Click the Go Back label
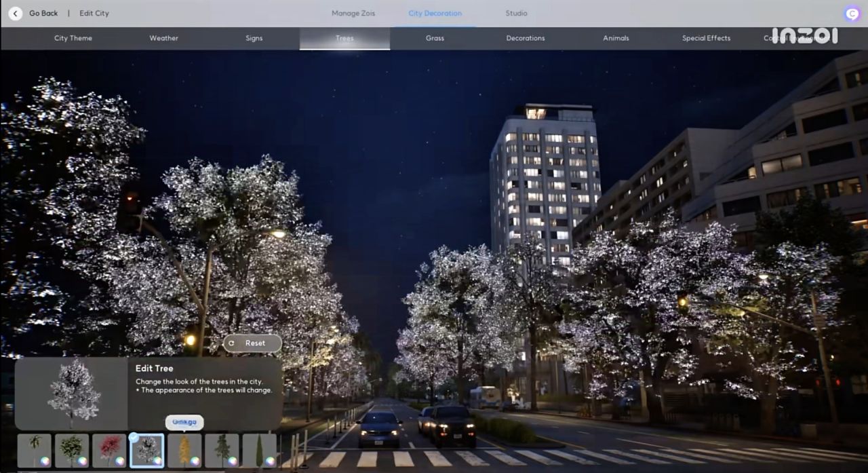The width and height of the screenshot is (868, 473). point(43,13)
